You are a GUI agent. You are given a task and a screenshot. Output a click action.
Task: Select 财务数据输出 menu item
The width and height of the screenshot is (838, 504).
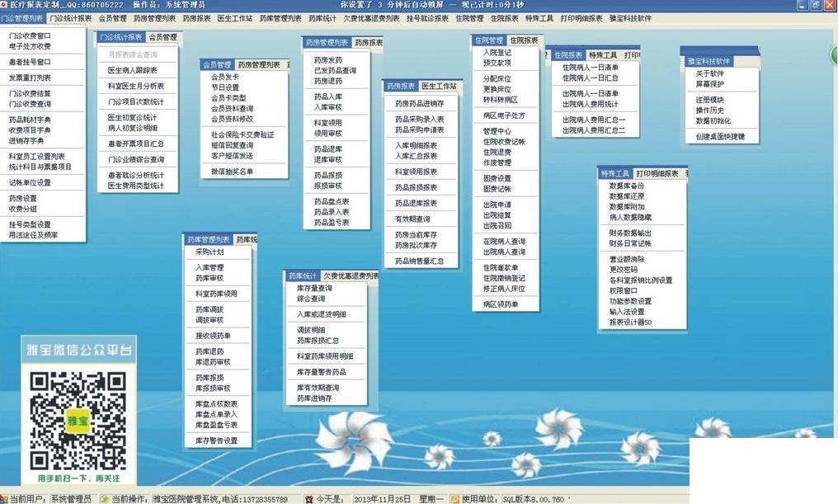point(630,233)
